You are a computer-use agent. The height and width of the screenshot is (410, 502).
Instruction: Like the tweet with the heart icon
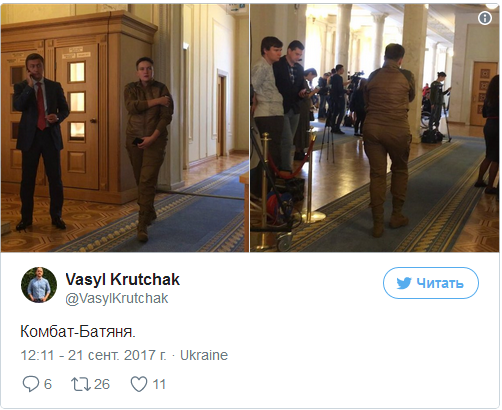(x=138, y=384)
